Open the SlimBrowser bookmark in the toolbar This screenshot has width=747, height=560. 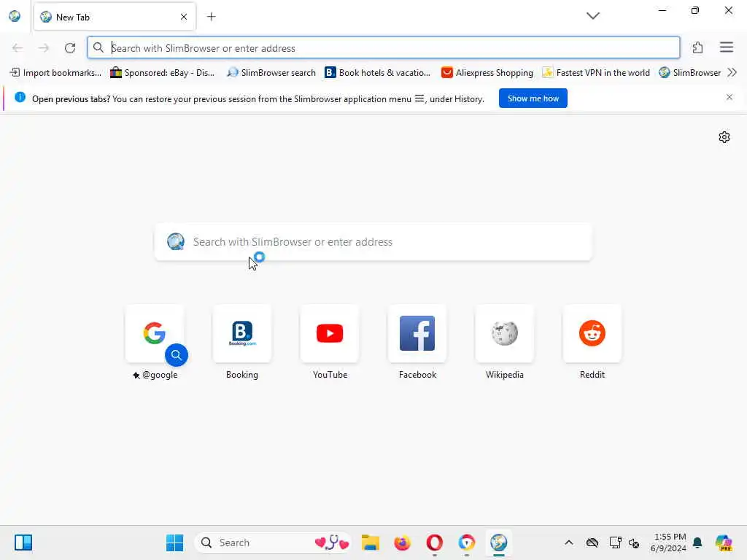point(690,72)
